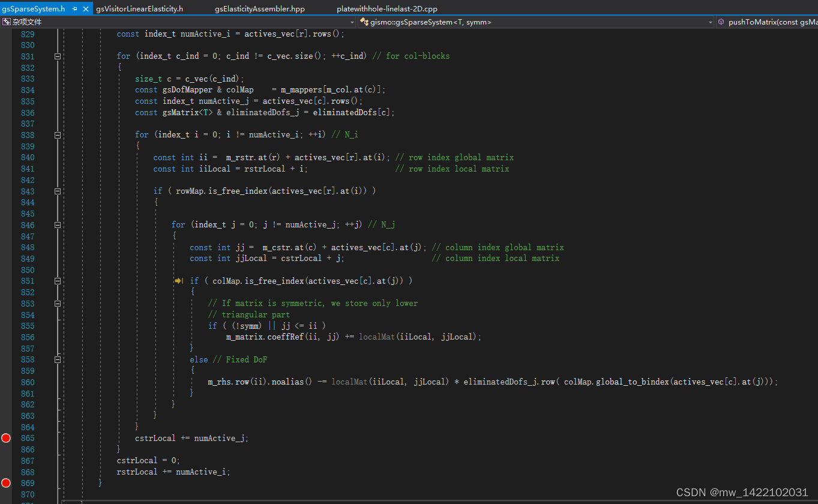Click the pushToMatrix method icon
The image size is (818, 504).
pos(721,22)
